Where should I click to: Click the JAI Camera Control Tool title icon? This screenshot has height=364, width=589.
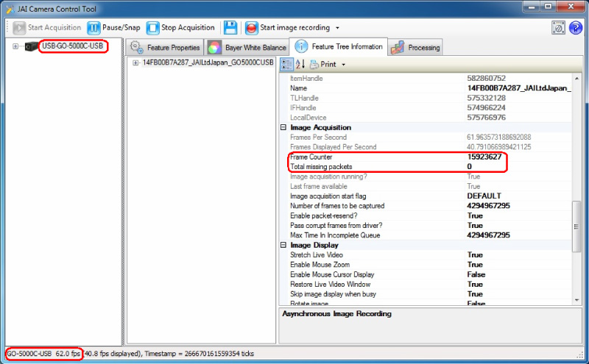(10, 9)
